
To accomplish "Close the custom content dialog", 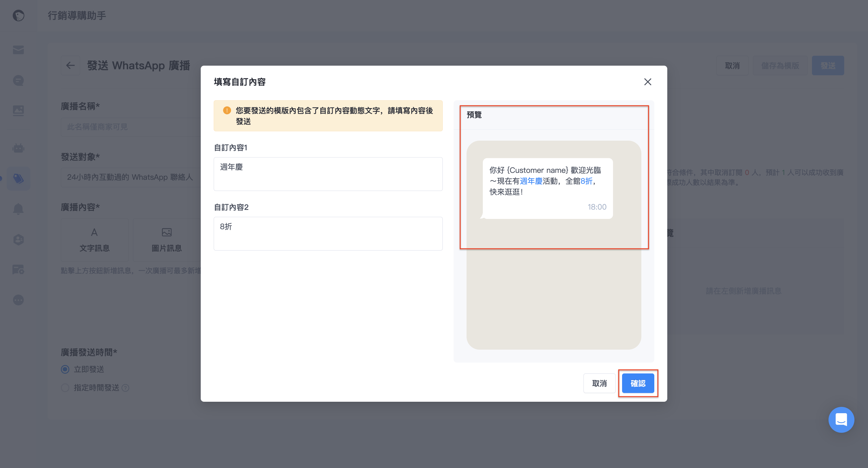I will point(648,82).
